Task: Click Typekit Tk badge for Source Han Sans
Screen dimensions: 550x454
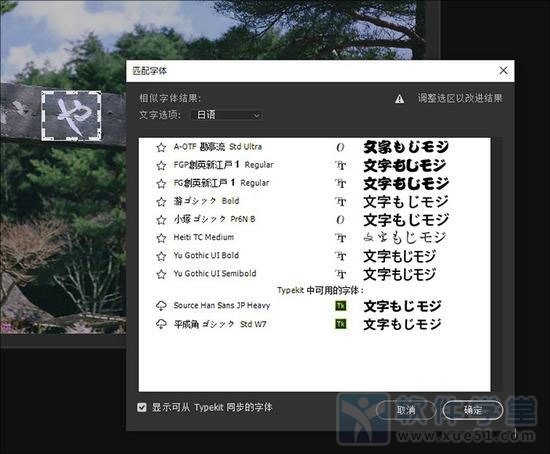Action: [341, 306]
